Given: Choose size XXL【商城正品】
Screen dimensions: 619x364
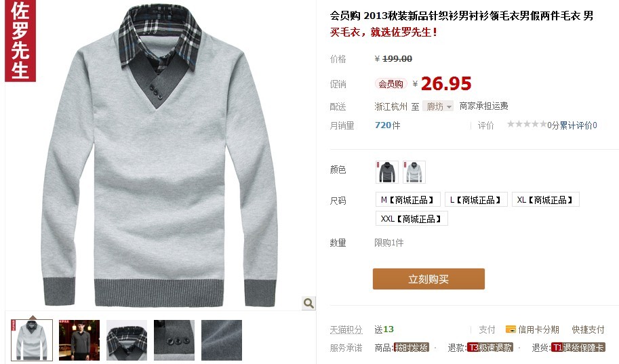Looking at the screenshot, I should (412, 219).
